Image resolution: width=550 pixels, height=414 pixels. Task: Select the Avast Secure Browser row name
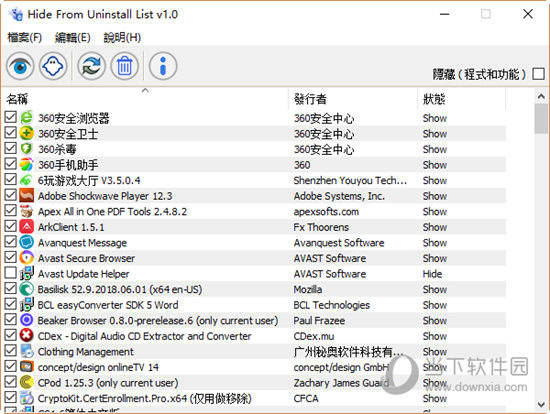[86, 258]
